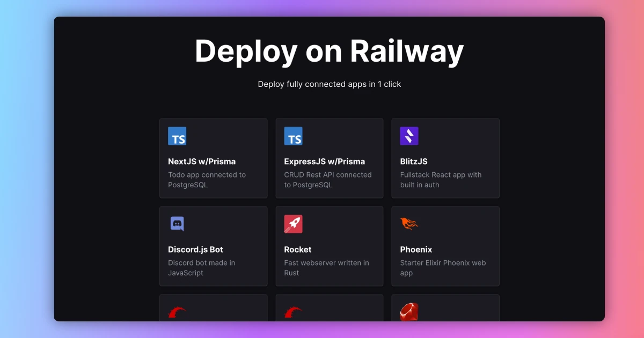This screenshot has height=338, width=644.
Task: Click the purple BlitzJS logo icon
Action: coord(409,136)
